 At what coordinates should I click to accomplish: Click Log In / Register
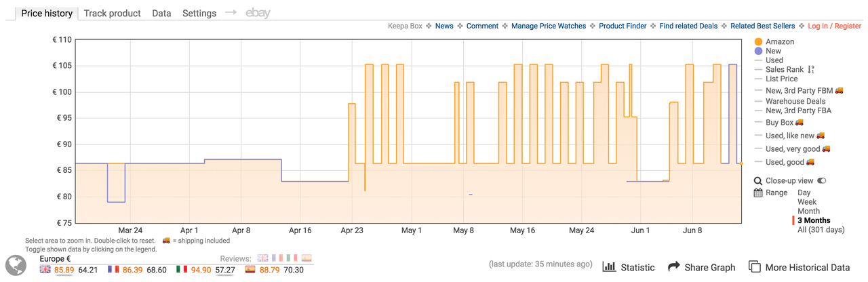[834, 26]
